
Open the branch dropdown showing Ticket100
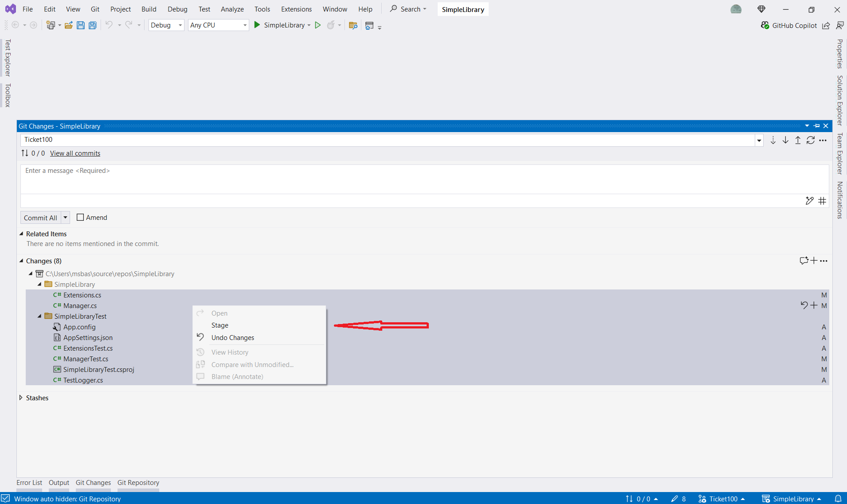(x=759, y=140)
